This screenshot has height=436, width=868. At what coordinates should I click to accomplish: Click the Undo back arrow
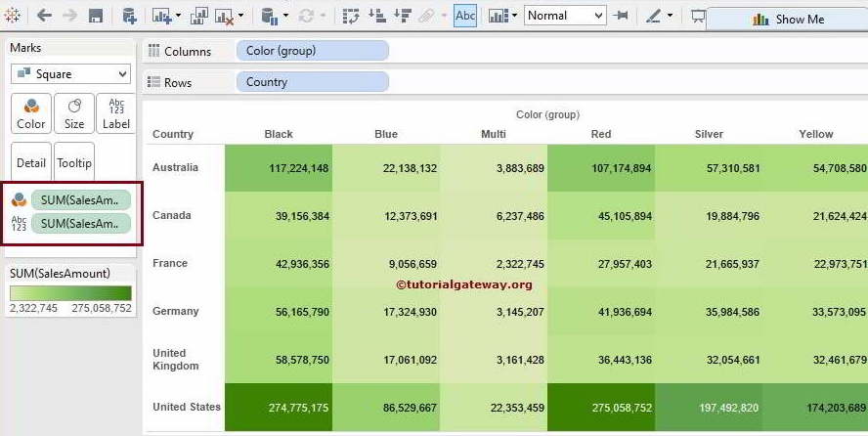pos(44,16)
